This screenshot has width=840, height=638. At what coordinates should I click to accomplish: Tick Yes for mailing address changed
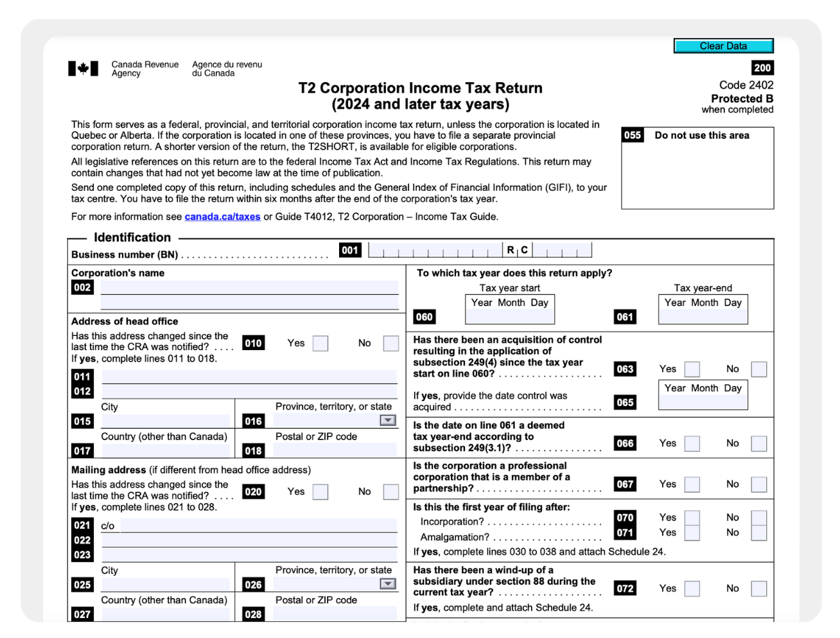[x=320, y=492]
